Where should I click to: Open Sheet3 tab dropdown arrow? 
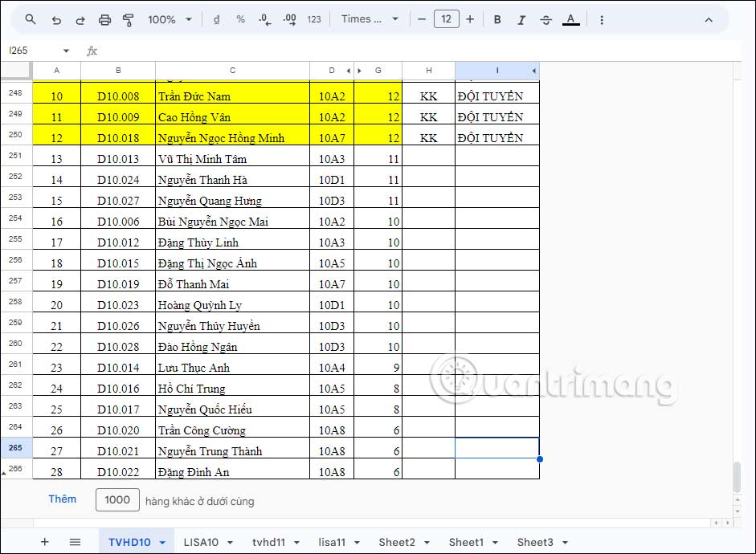pos(565,543)
